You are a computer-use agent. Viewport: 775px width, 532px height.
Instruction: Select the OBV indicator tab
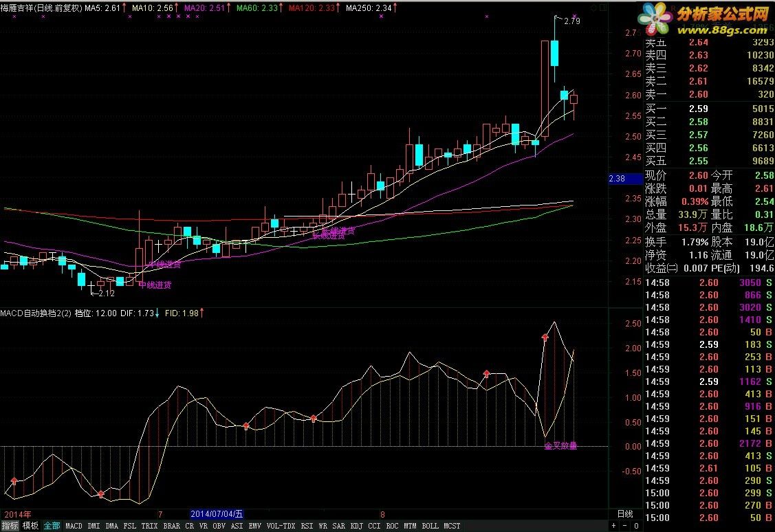[219, 526]
